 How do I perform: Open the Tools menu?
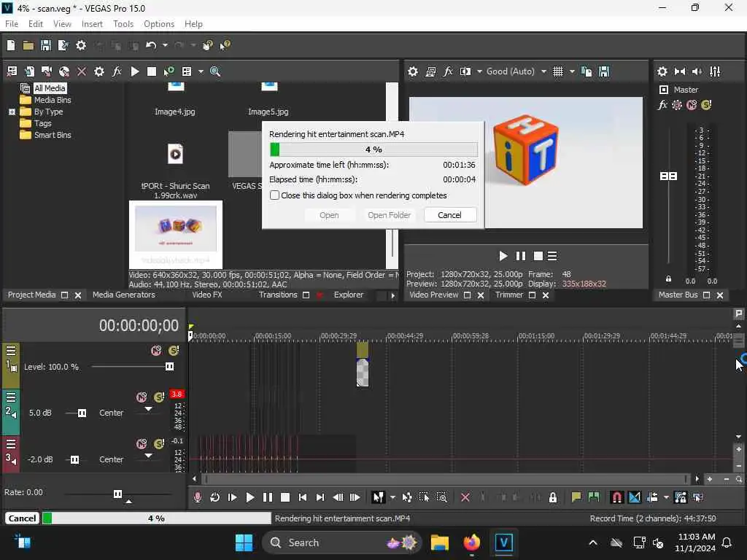point(123,24)
